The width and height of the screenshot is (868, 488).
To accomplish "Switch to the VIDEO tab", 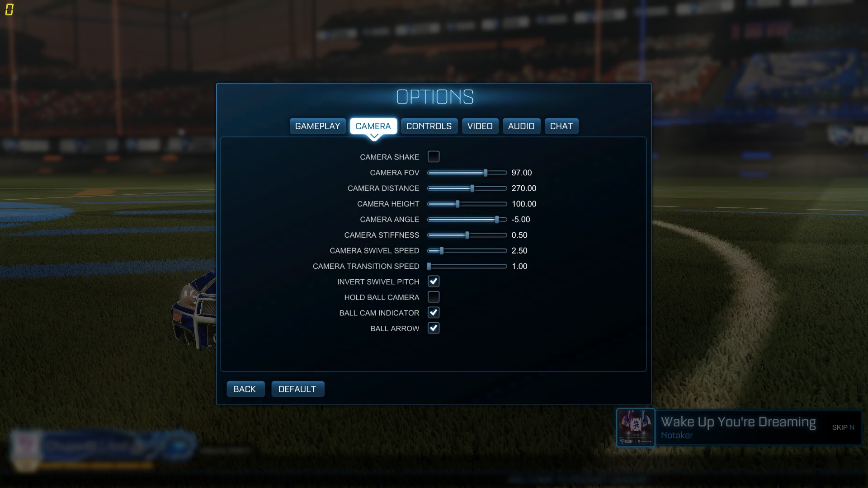I will [480, 126].
